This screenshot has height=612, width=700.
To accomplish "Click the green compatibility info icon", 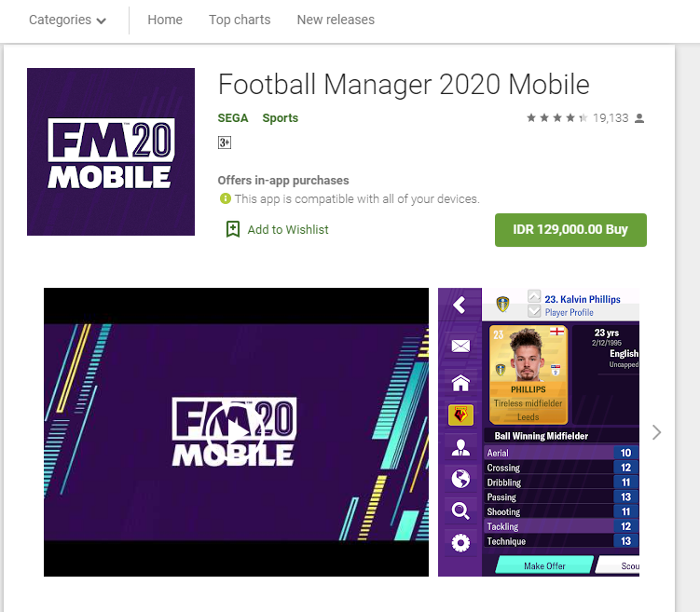I will point(225,198).
